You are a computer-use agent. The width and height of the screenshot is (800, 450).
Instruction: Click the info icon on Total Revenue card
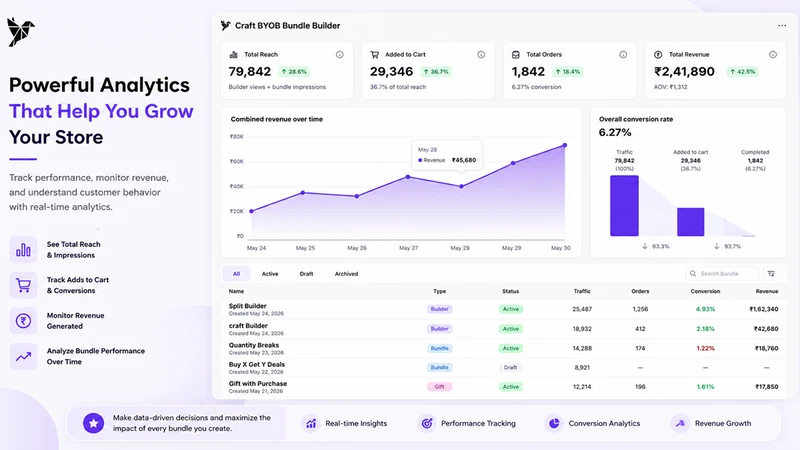point(773,55)
